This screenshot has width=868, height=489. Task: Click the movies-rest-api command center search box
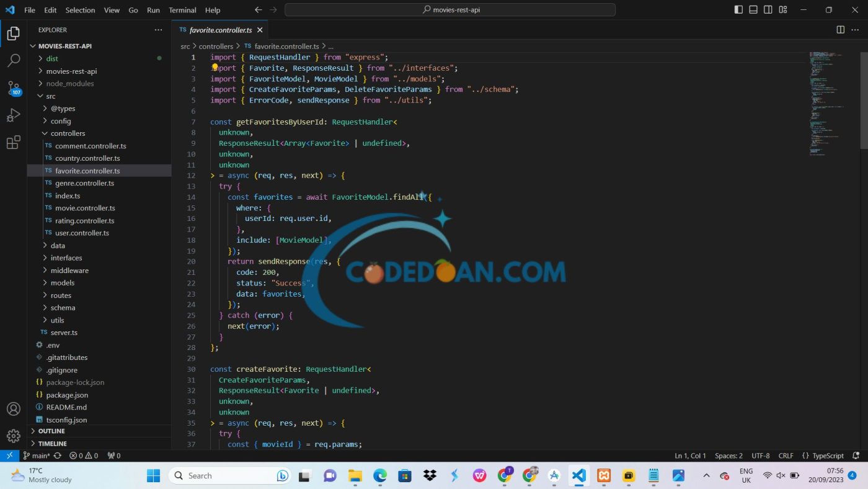pyautogui.click(x=450, y=10)
